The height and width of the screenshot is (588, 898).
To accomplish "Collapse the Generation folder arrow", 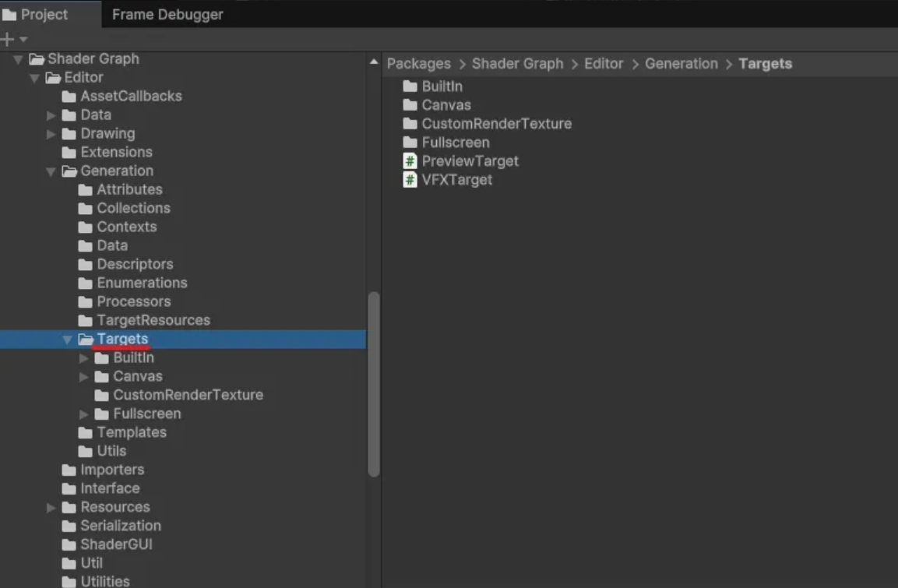I will click(51, 171).
